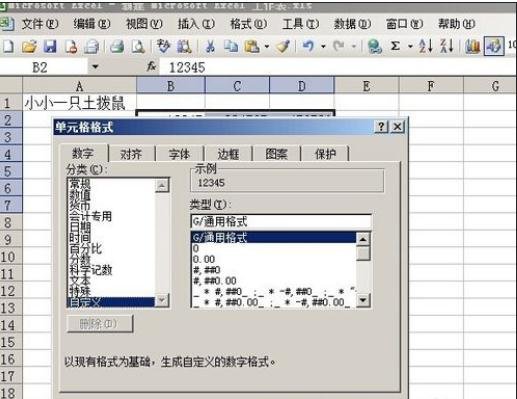Select G/通用格式 in the type list

tap(274, 238)
